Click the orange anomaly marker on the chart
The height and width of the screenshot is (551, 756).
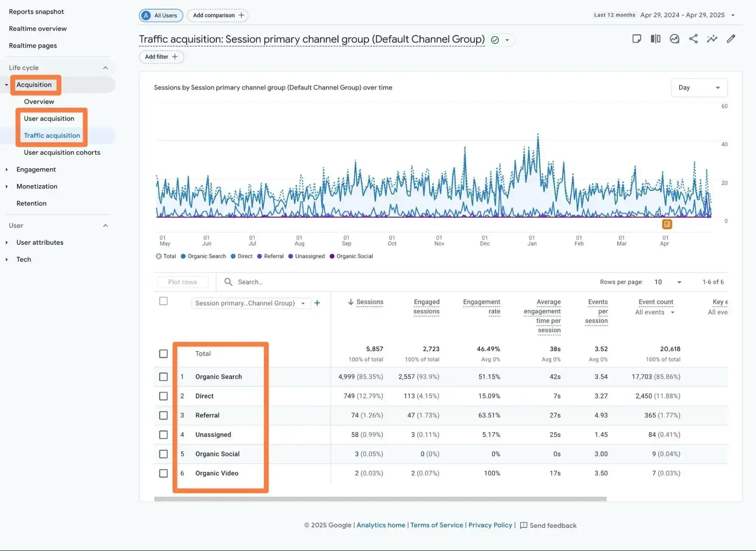tap(667, 224)
